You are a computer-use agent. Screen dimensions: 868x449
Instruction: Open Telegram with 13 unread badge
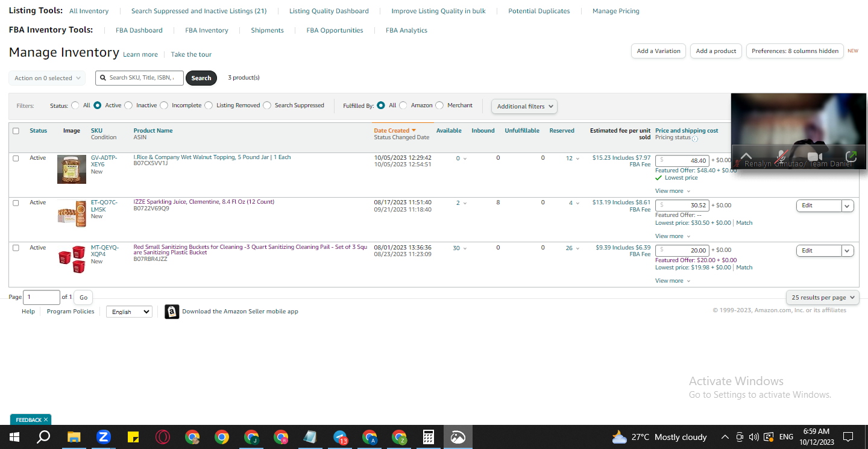click(x=340, y=437)
